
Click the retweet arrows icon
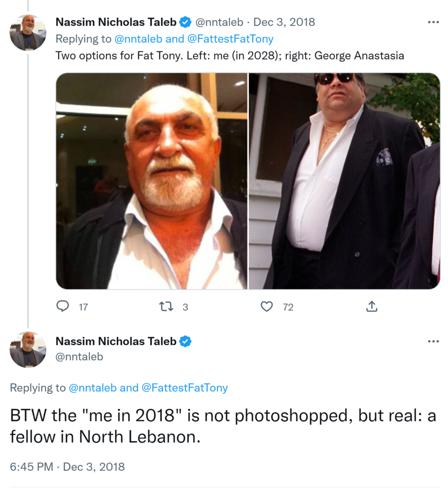click(x=166, y=307)
